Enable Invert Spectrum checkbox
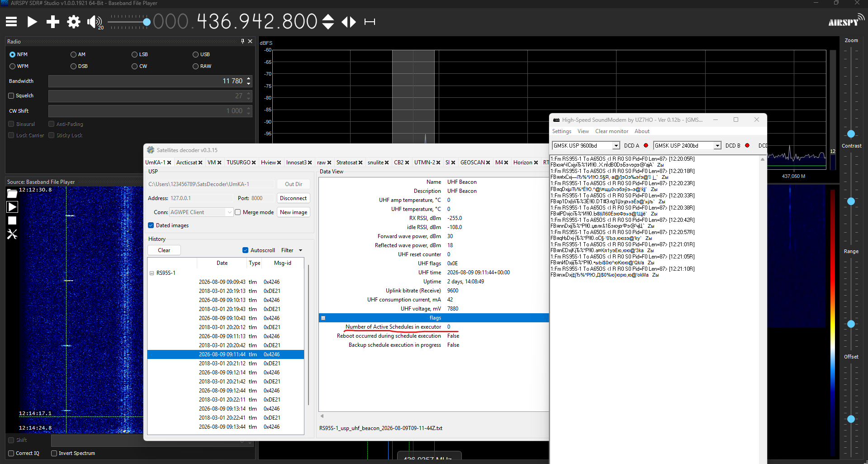The width and height of the screenshot is (868, 464). pyautogui.click(x=54, y=453)
